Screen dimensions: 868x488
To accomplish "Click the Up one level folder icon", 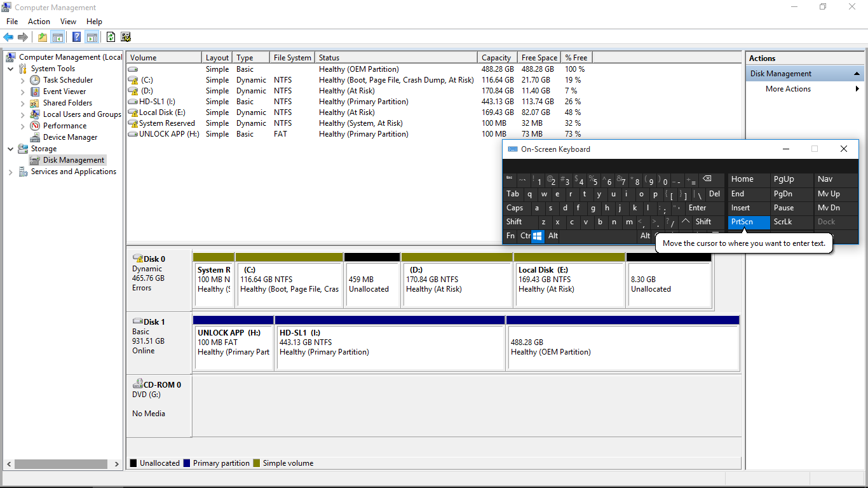I will tap(43, 37).
